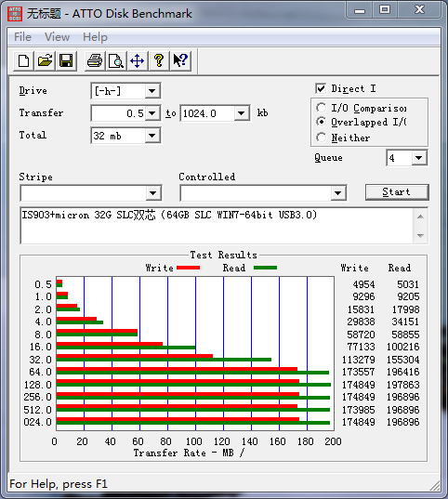Open About with the yellow question mark icon
The width and height of the screenshot is (448, 499).
pyautogui.click(x=159, y=60)
